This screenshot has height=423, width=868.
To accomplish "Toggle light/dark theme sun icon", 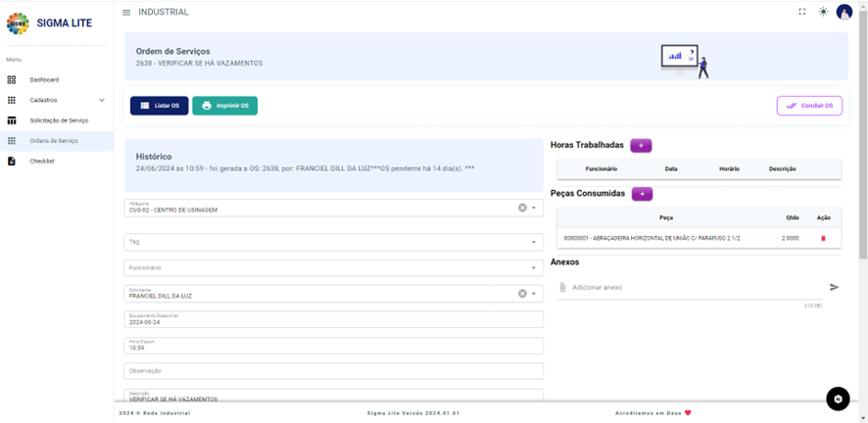I will coord(823,12).
